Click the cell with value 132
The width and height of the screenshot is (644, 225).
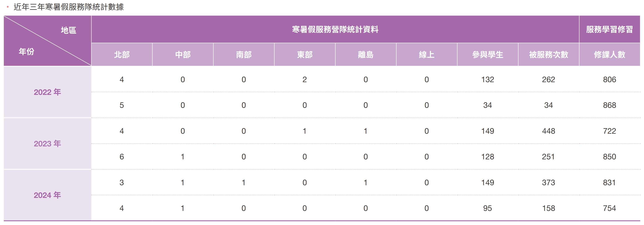488,80
